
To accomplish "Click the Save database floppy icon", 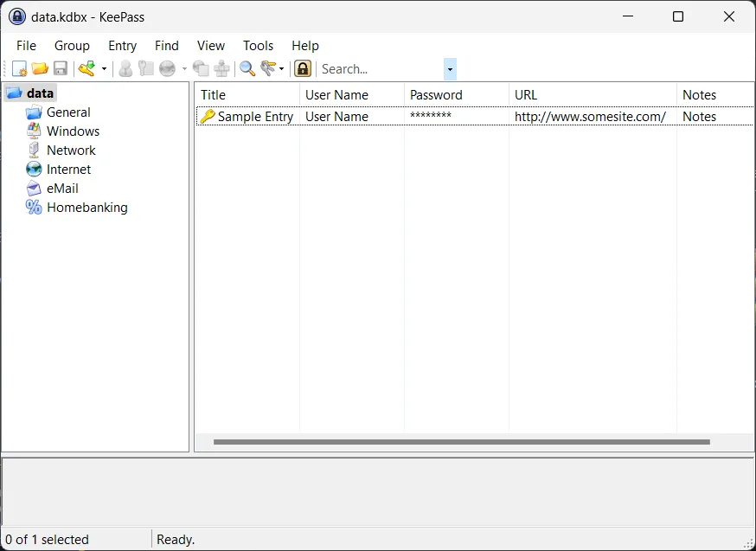I will click(x=61, y=69).
